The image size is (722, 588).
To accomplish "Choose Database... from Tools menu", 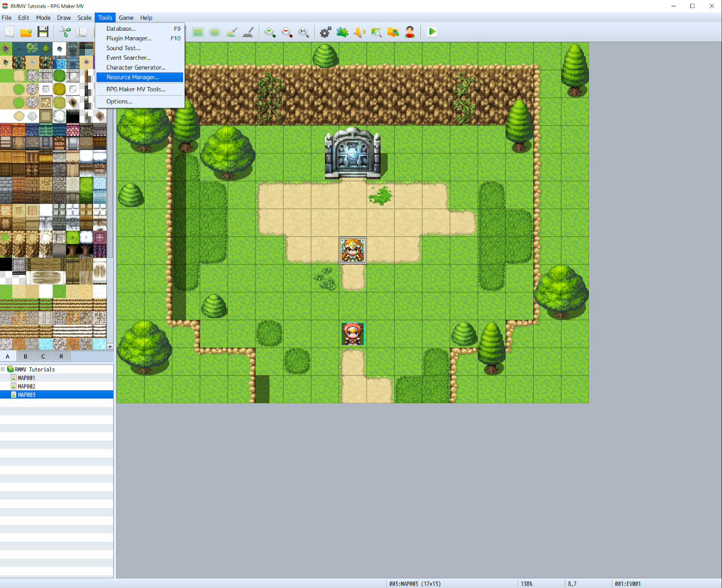I will (x=140, y=28).
